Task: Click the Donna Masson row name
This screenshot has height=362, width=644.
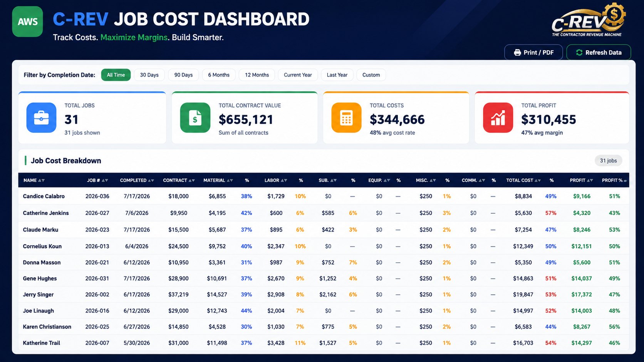Action: point(42,263)
